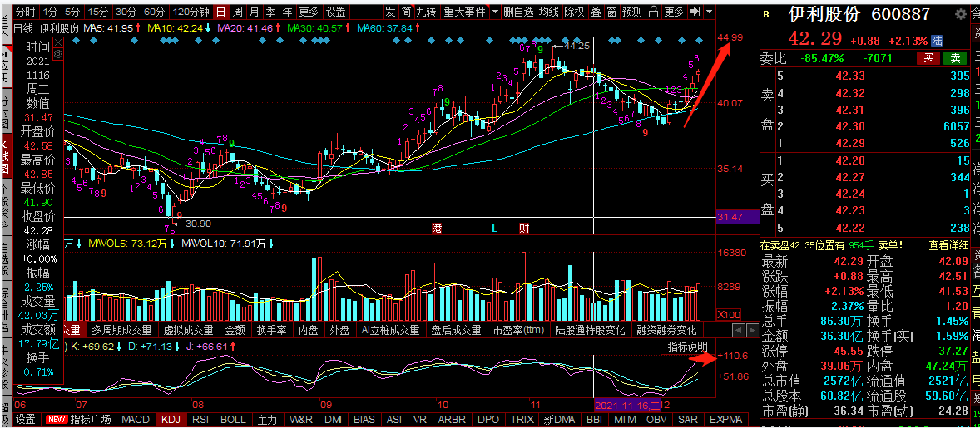Open 指标广场 indicator marketplace
The image size is (980, 428).
(91, 419)
